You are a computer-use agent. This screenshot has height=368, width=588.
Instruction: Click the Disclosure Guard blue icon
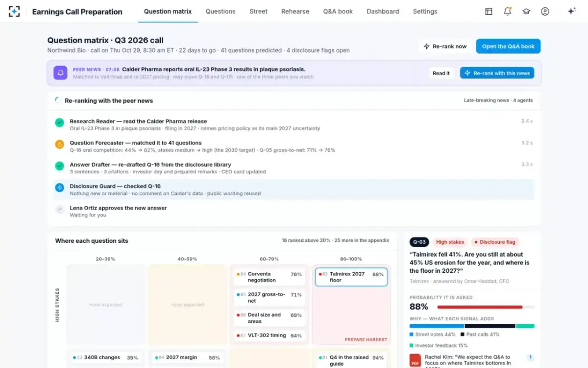[59, 187]
